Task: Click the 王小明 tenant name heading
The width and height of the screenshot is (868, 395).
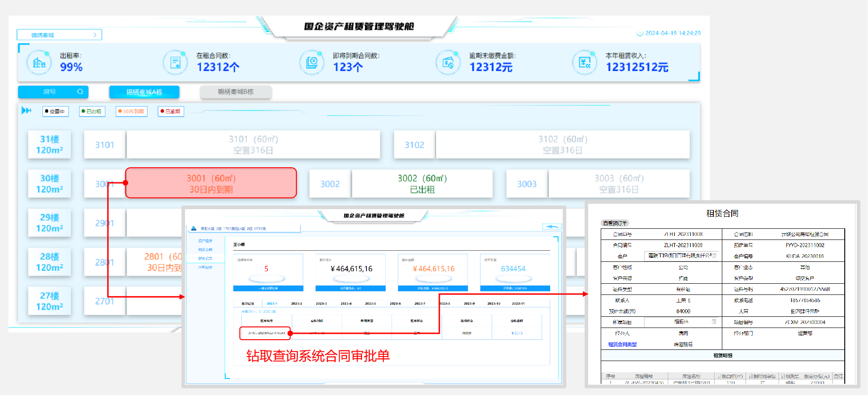Action: tap(239, 244)
